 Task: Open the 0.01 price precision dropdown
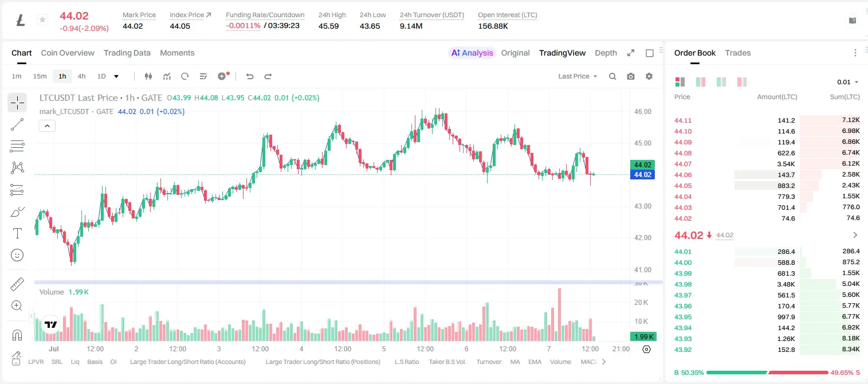848,82
